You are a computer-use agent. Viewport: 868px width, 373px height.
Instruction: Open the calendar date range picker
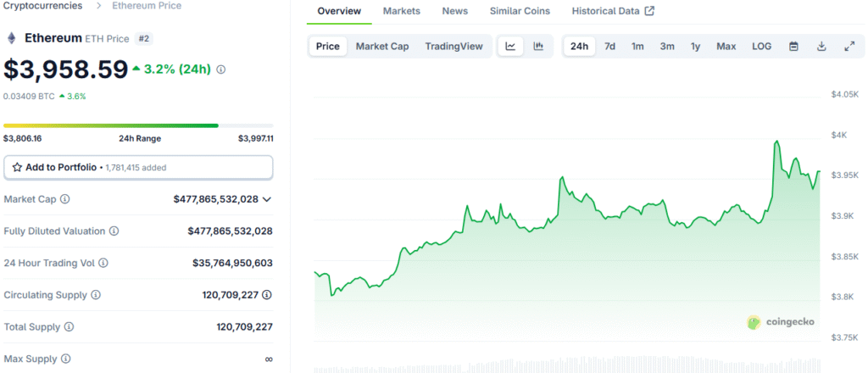(793, 47)
